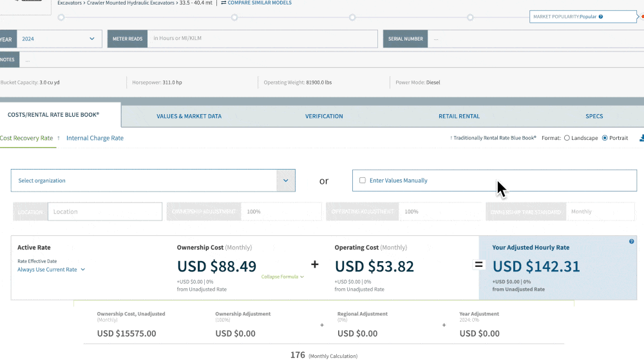644x363 pixels.
Task: Open the Year 2024 dropdown
Action: pos(59,39)
